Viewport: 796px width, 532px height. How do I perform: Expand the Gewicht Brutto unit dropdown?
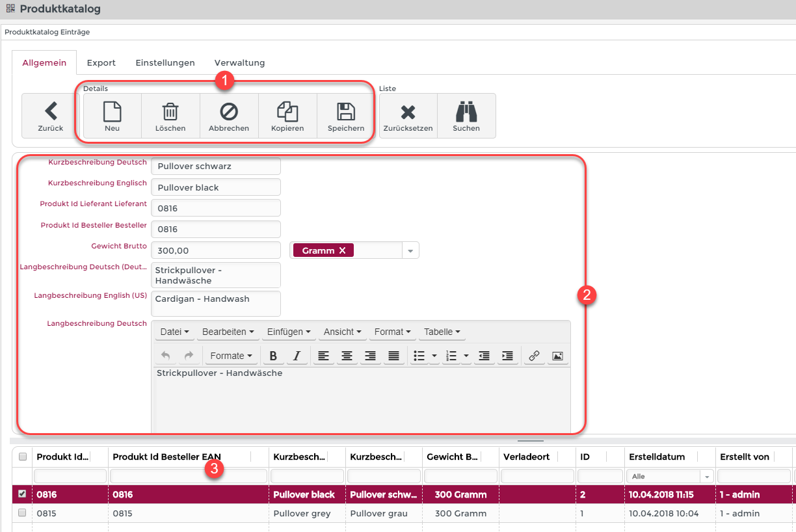click(x=410, y=250)
